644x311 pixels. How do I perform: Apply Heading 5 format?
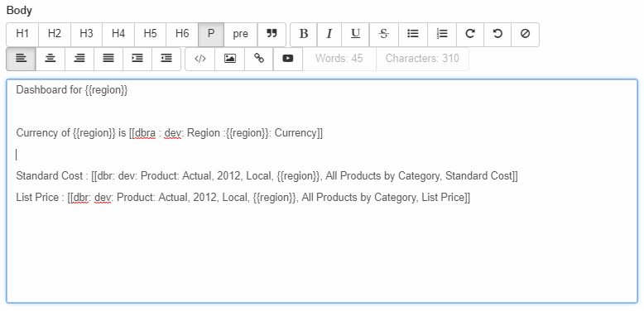[151, 35]
